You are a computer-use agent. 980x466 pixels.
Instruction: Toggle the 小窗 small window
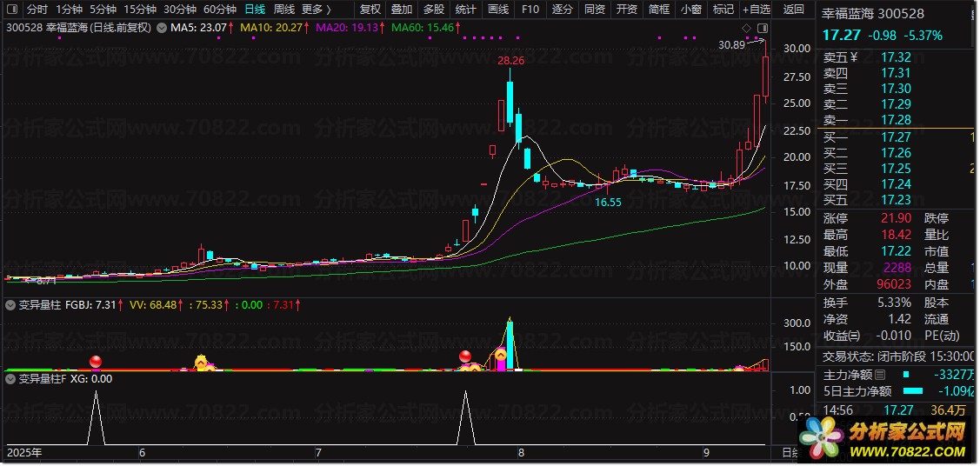(x=691, y=9)
